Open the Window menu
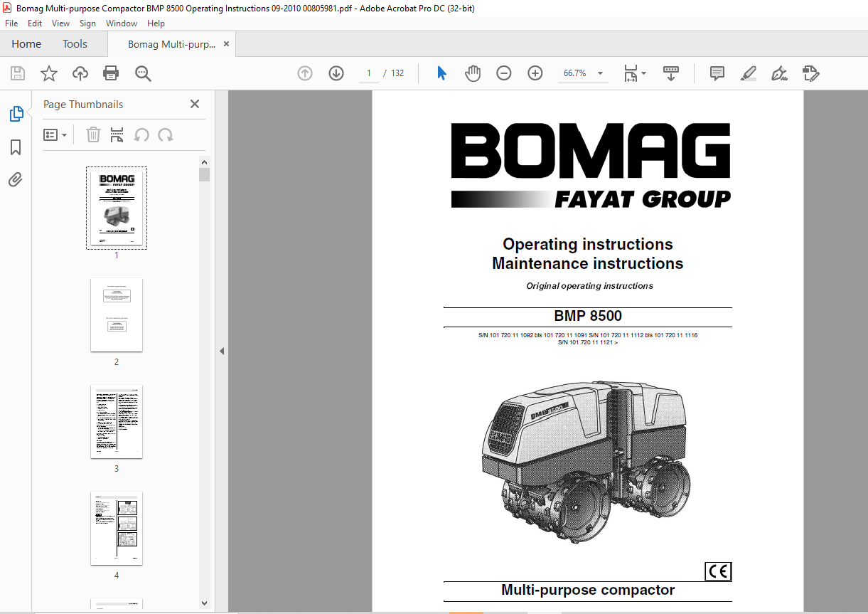This screenshot has width=868, height=614. coord(122,23)
